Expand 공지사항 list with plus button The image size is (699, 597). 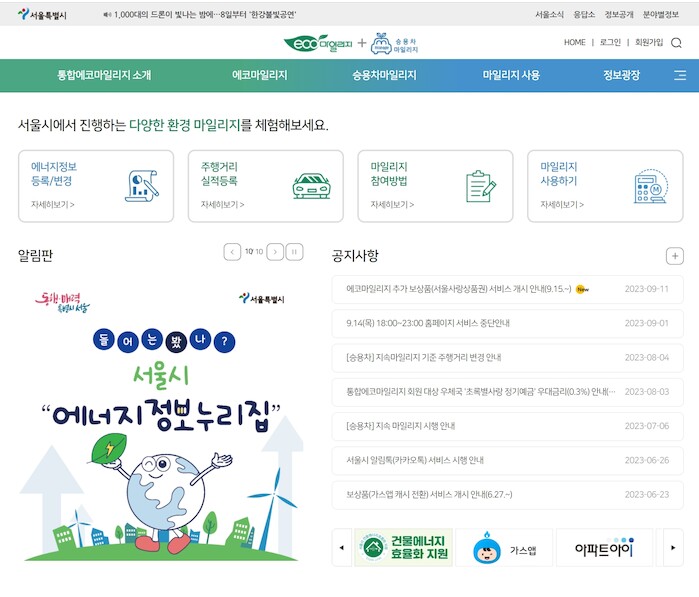pos(675,256)
